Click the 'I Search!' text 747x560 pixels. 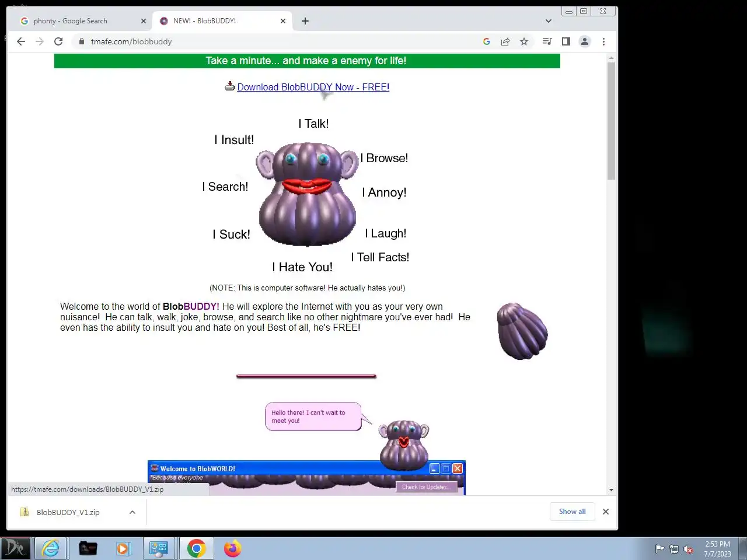point(225,187)
